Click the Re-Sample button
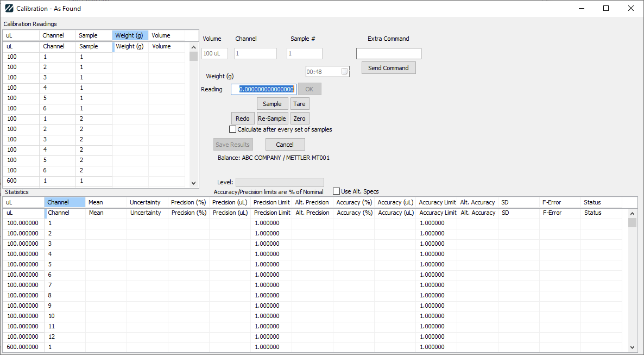The width and height of the screenshot is (644, 355). pos(272,119)
